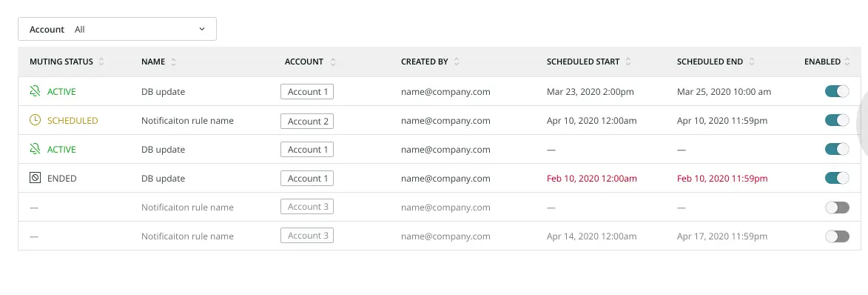This screenshot has height=295, width=868.
Task: Click the Account 3 tag in the Apr 14 row
Action: tap(307, 236)
